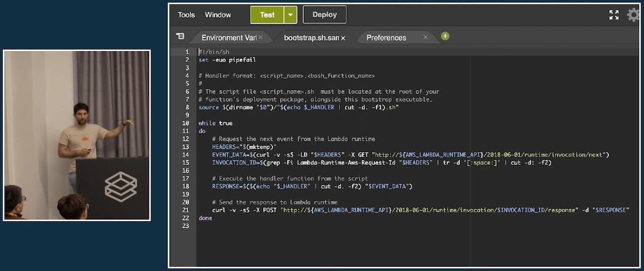The width and height of the screenshot is (644, 271).
Task: Switch to the Environment Variables tab
Action: pos(228,38)
